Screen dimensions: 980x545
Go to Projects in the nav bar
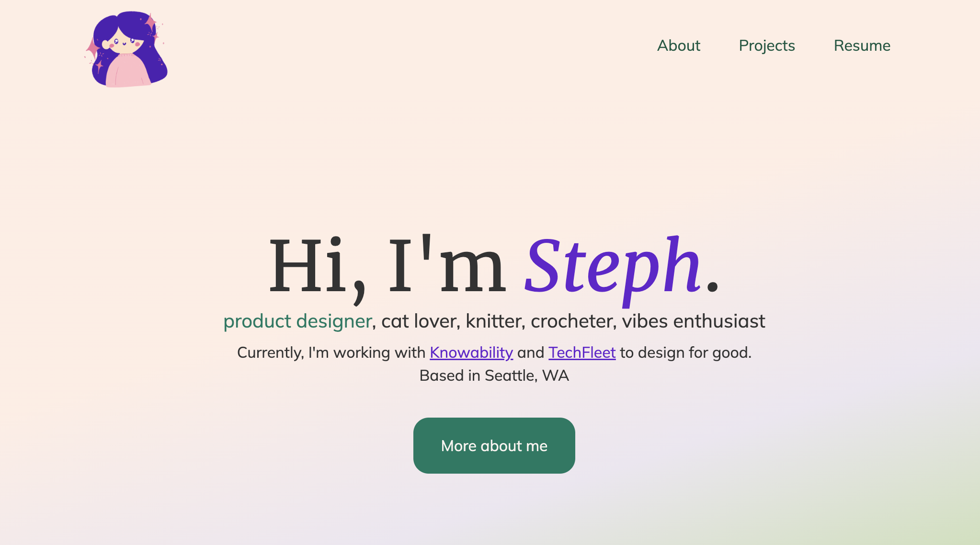pos(766,45)
